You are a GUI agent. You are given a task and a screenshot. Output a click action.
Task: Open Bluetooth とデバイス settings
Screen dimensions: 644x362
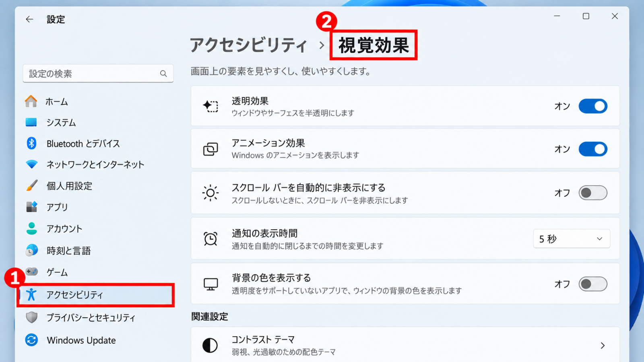pyautogui.click(x=83, y=144)
